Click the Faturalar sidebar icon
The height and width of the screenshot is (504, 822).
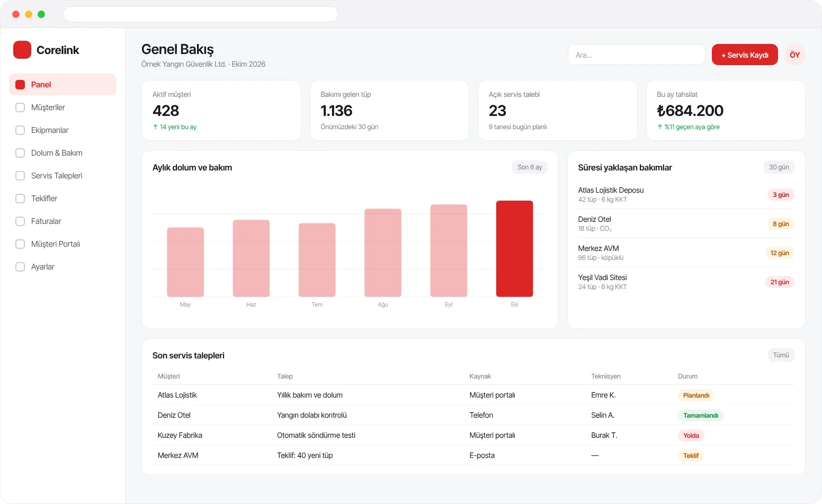click(x=20, y=221)
